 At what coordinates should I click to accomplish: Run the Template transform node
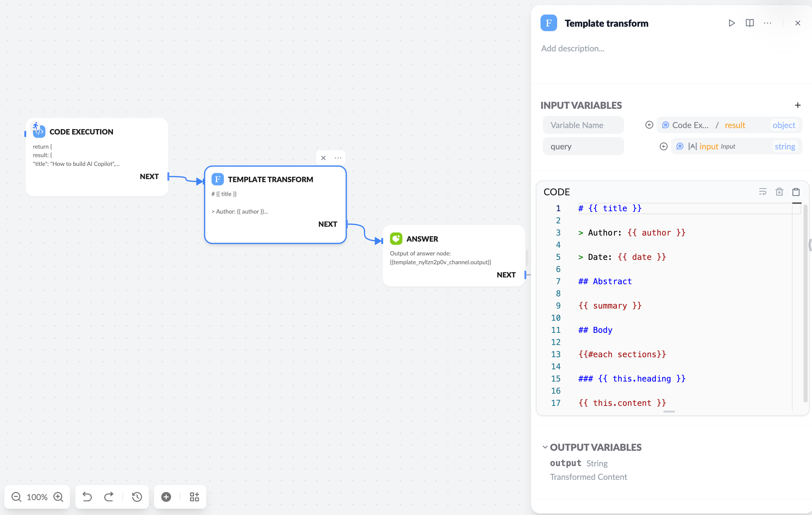click(x=732, y=23)
